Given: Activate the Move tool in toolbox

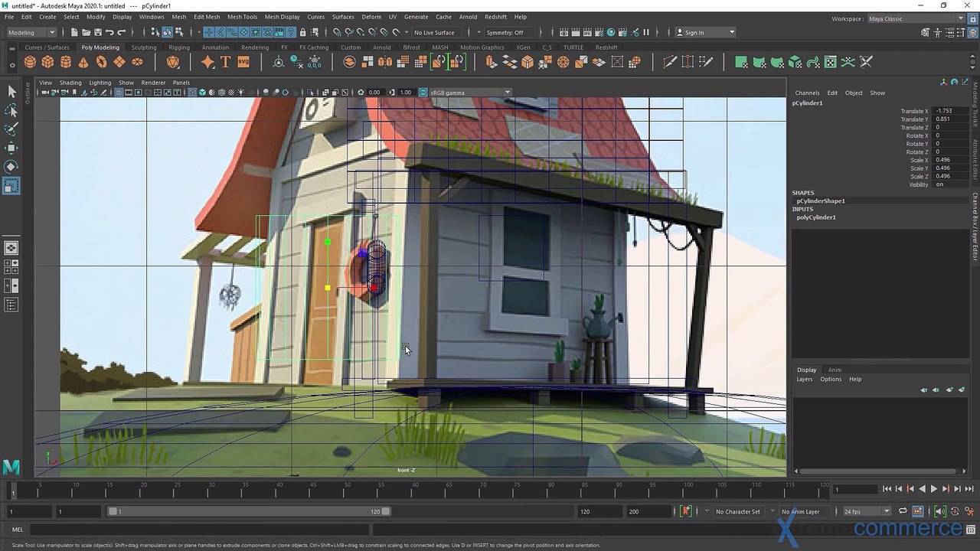Looking at the screenshot, I should [11, 148].
